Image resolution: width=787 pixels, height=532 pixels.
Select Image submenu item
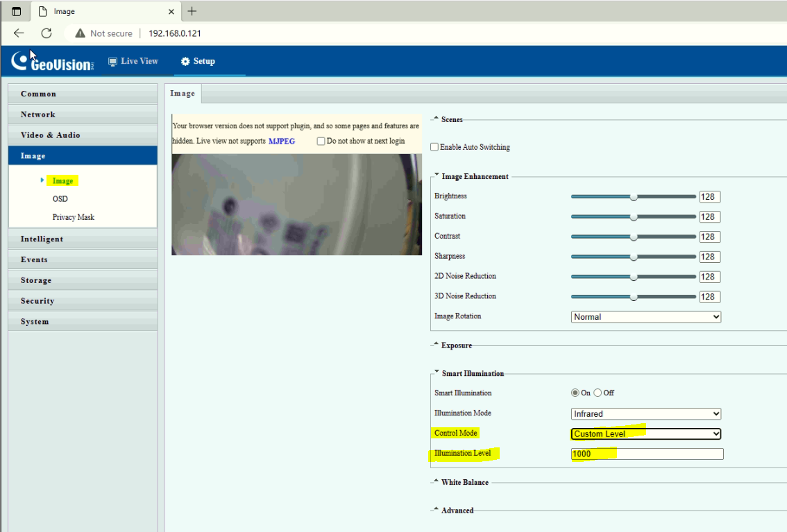(x=62, y=180)
